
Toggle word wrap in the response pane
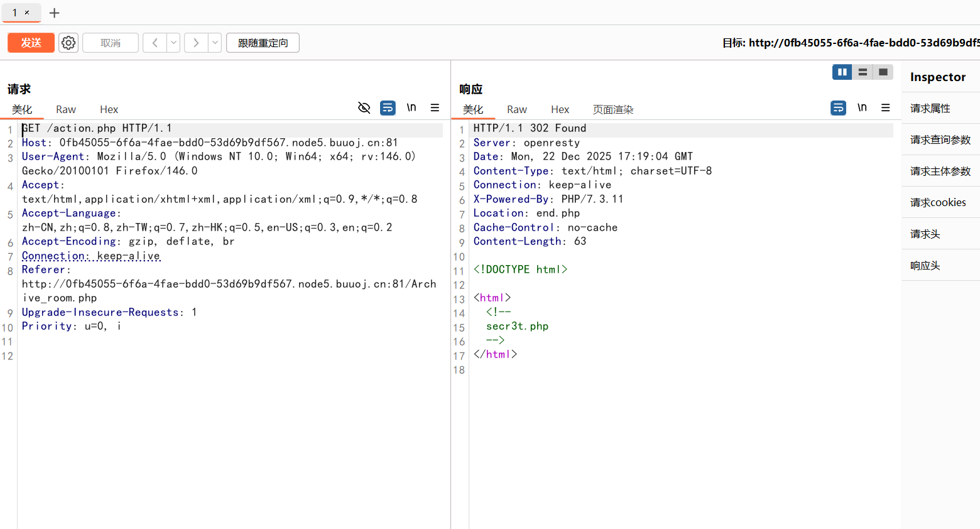point(838,107)
